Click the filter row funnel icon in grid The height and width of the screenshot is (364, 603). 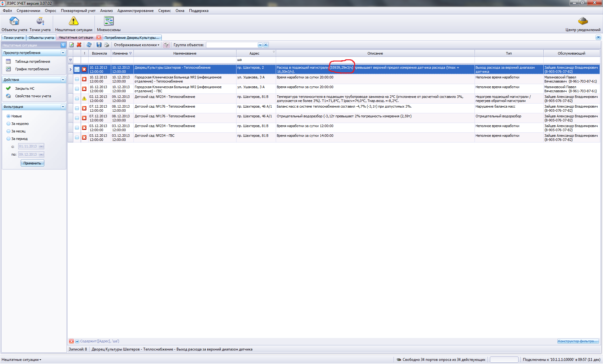pyautogui.click(x=70, y=60)
